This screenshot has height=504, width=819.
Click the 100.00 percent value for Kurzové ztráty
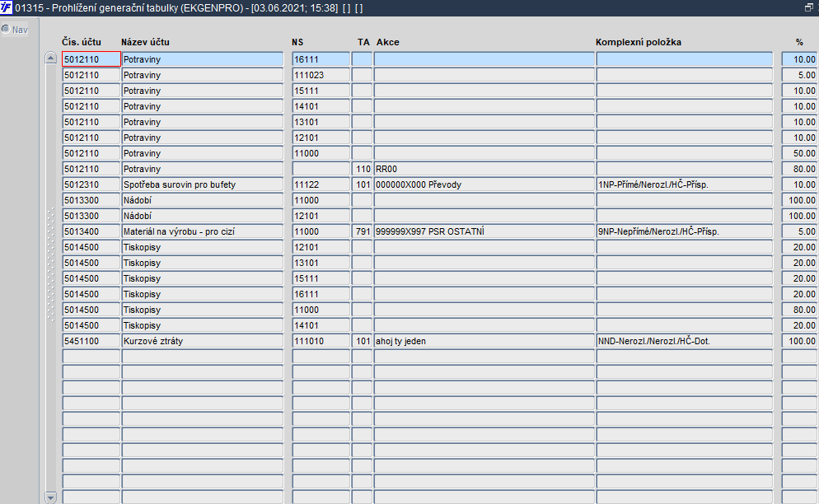click(800, 341)
